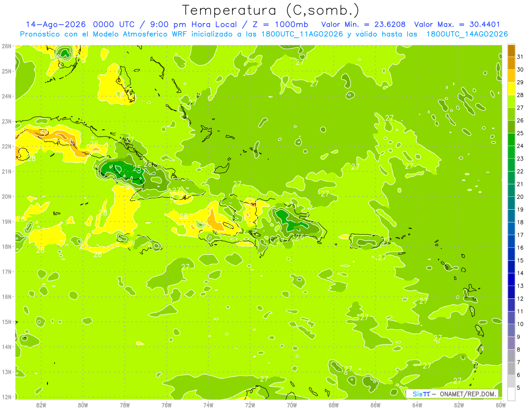This screenshot has width=532, height=411.
Task: Click the 'Valor Max. = 30.4401' text
Action: click(x=457, y=25)
